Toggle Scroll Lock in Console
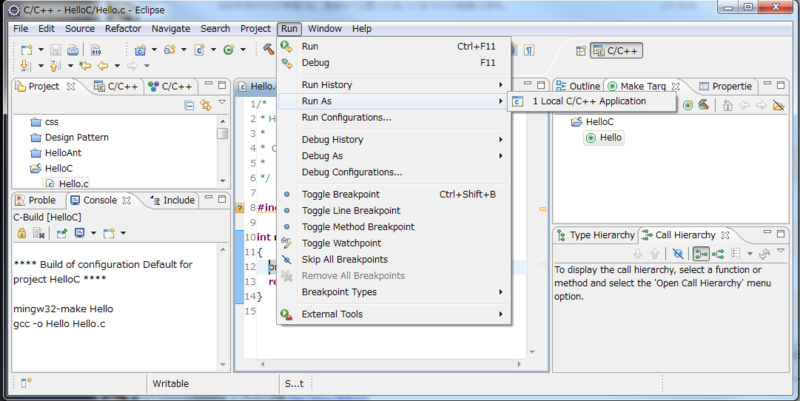 click(x=22, y=233)
